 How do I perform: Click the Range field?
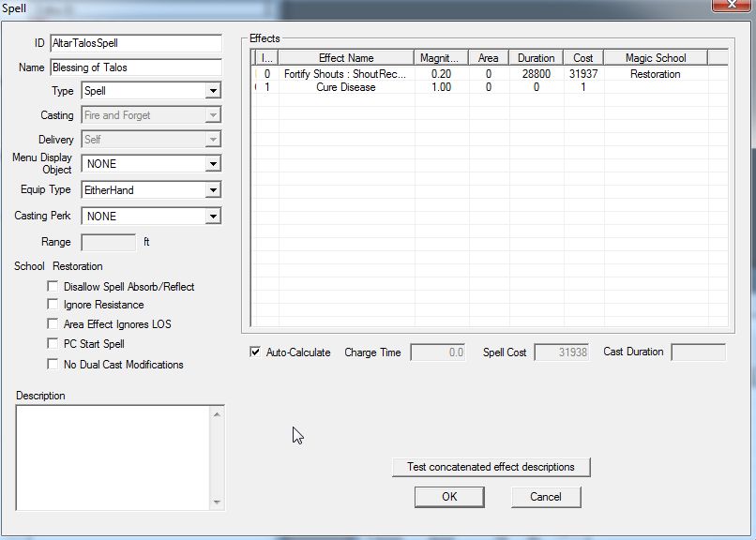pos(109,242)
